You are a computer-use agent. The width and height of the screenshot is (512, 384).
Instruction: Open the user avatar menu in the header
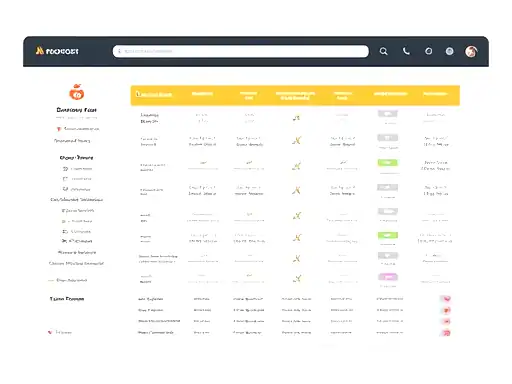click(471, 51)
